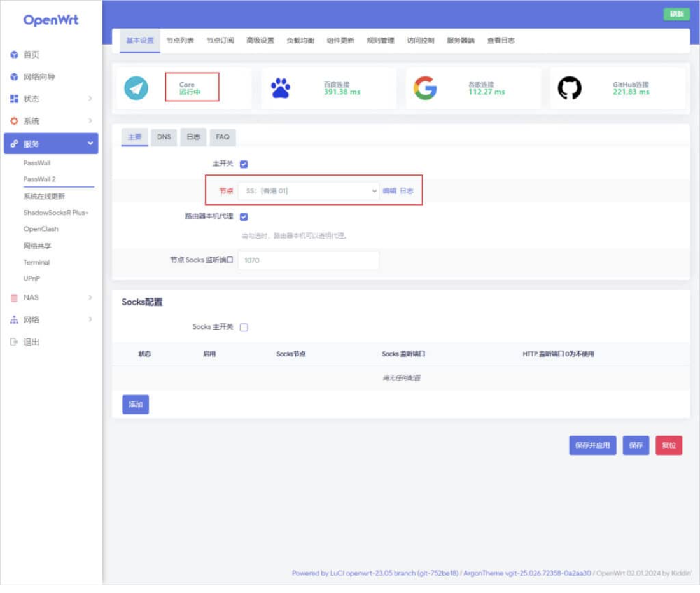Click the NAS icon in sidebar
Viewport: 700px width, 593px height.
click(x=14, y=298)
